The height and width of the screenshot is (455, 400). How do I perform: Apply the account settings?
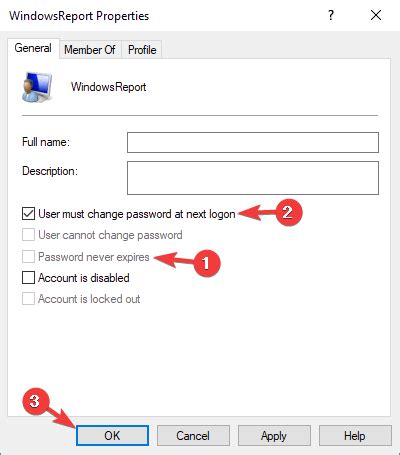pos(274,435)
